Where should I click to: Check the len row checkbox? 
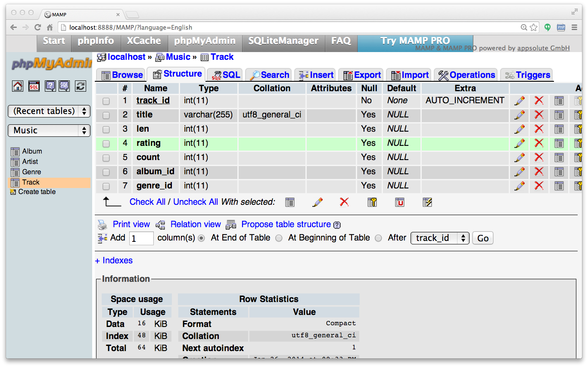coord(106,130)
